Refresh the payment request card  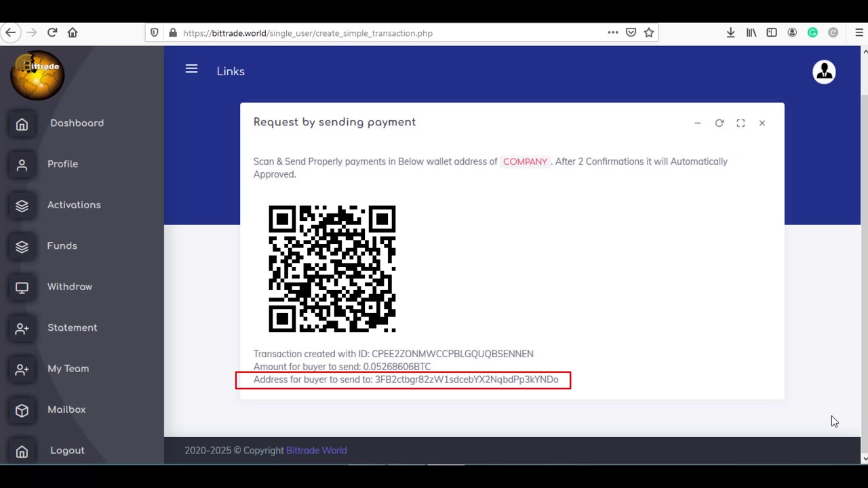pyautogui.click(x=719, y=123)
